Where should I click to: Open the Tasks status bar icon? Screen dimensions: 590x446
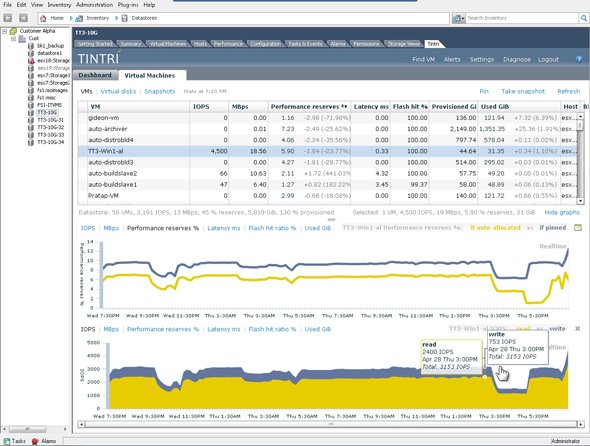[x=6, y=441]
